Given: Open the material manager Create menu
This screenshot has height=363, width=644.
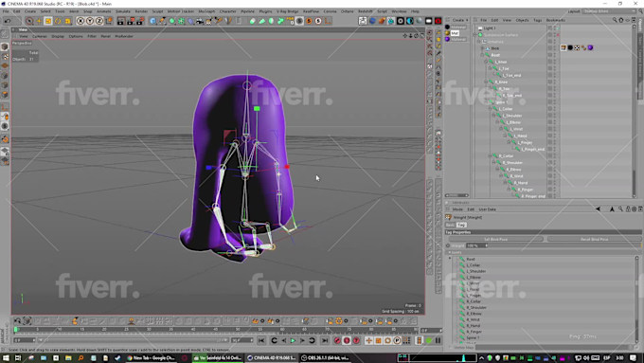Looking at the screenshot, I should 458,20.
